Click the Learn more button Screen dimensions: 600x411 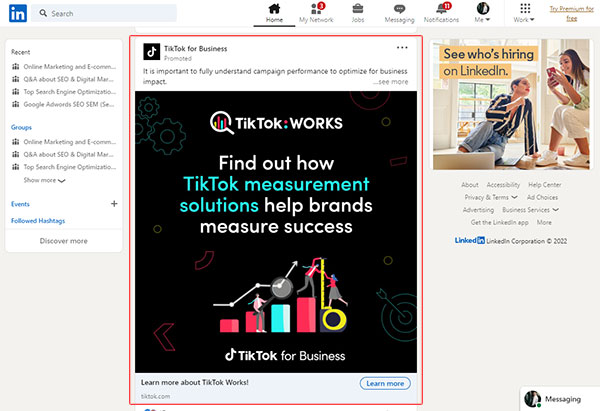[x=385, y=383]
